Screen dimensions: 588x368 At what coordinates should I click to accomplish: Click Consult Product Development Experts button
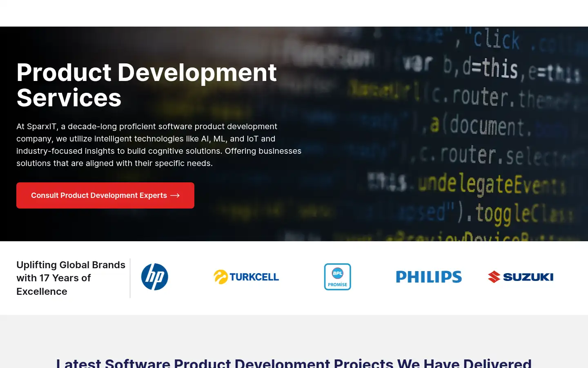tap(105, 195)
